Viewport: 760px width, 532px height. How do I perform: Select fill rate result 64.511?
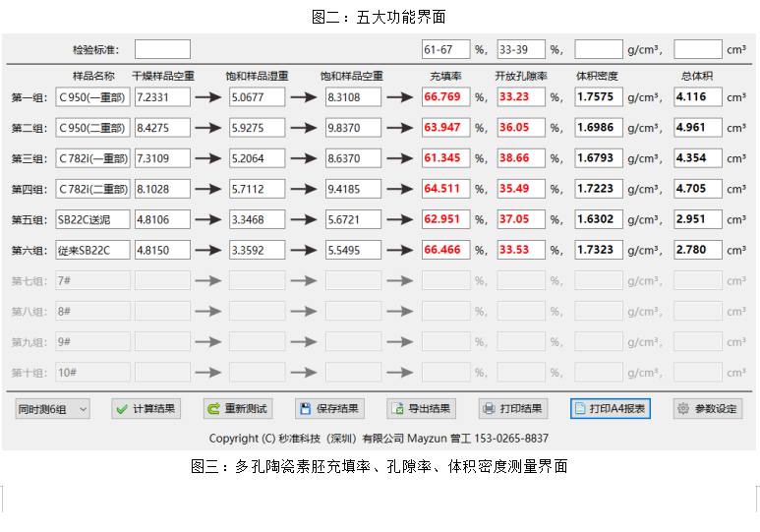pos(445,189)
